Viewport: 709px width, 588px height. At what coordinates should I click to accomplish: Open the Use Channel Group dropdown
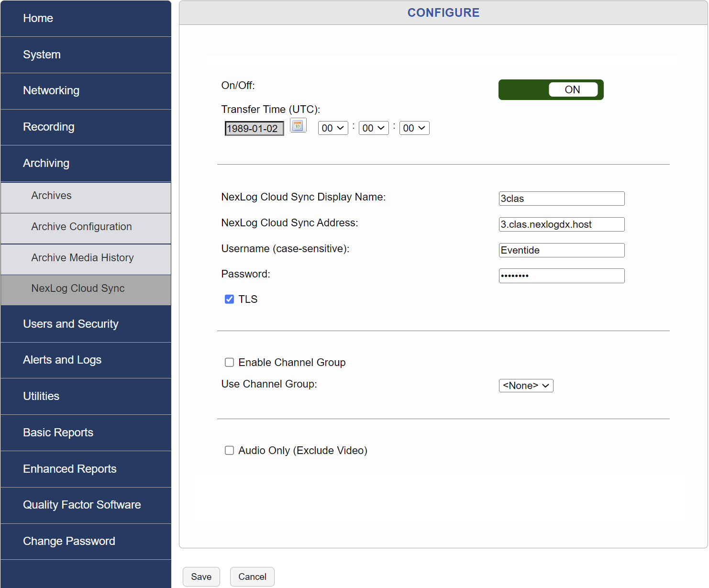[x=526, y=386]
